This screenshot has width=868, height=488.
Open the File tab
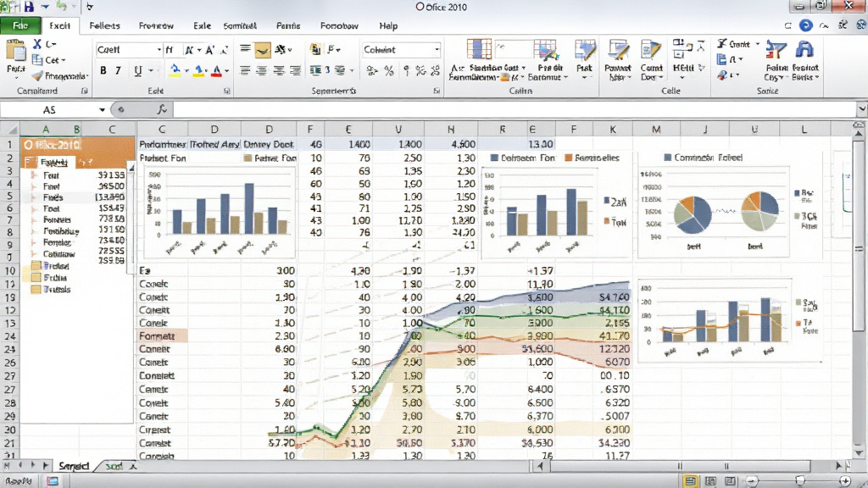click(20, 25)
